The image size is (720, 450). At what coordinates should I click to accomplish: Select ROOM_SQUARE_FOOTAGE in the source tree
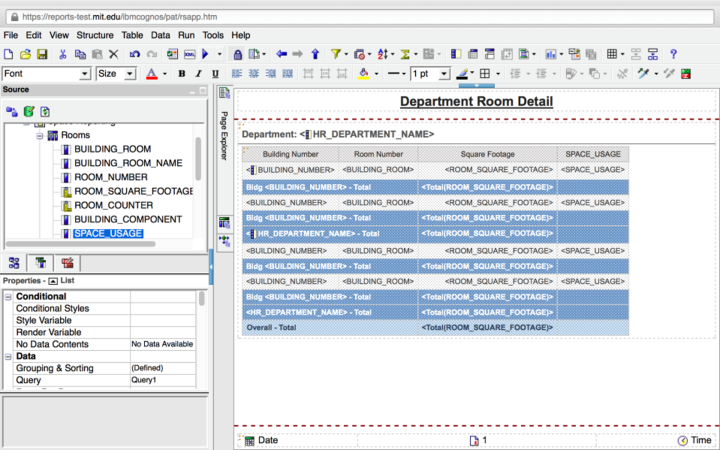pos(133,191)
